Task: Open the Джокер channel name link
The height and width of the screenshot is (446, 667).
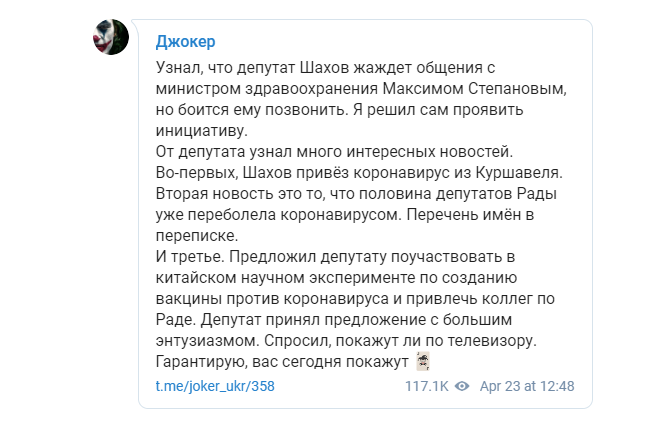Action: (x=185, y=42)
